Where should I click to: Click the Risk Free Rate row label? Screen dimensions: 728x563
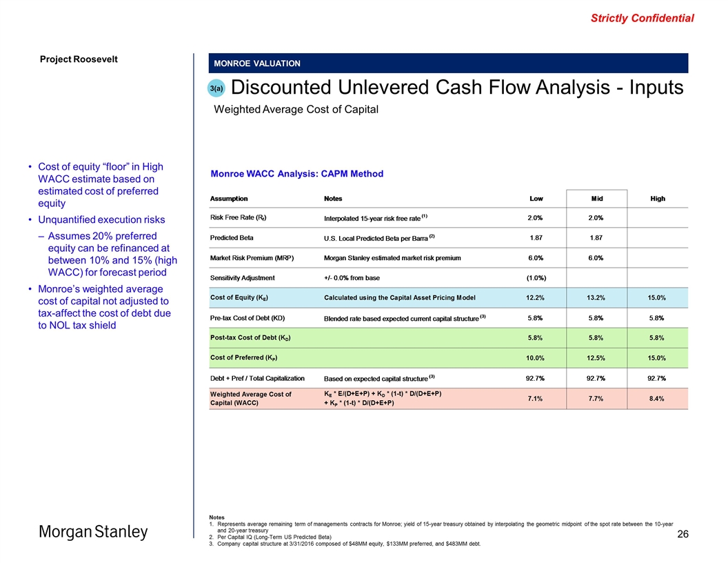238,217
